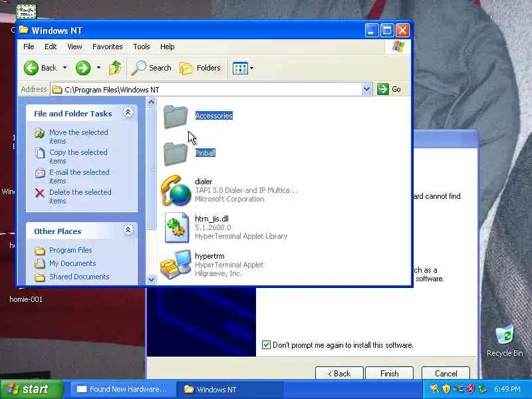Open the Edit menu
Screen dimensions: 532x399
(x=51, y=47)
